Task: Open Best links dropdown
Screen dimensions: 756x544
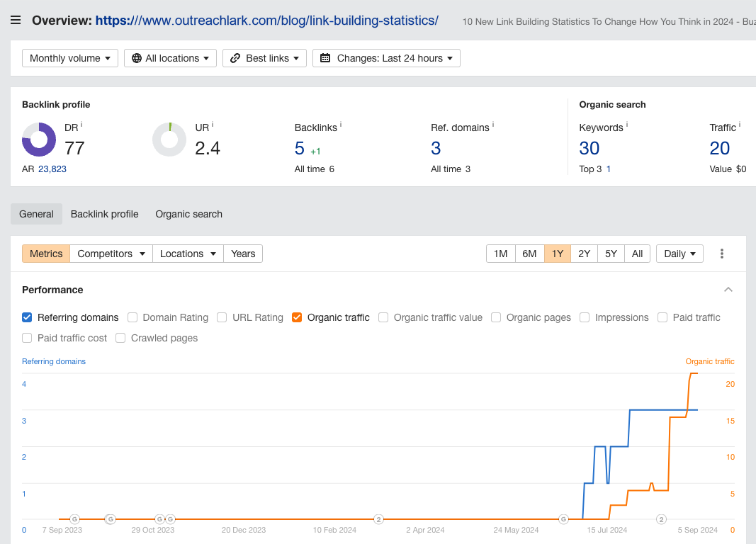Action: (x=265, y=58)
